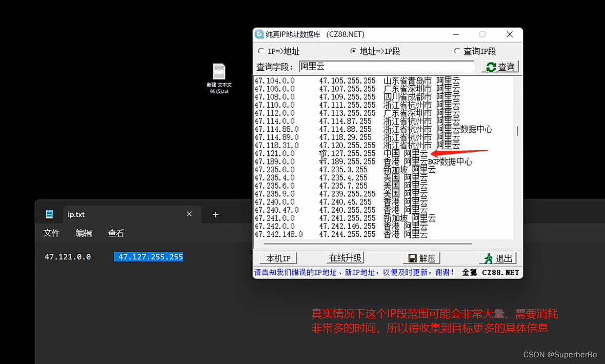The height and width of the screenshot is (364, 605).
Task: Click the Notepad document icon beside ip.txt tab
Action: coord(49,214)
